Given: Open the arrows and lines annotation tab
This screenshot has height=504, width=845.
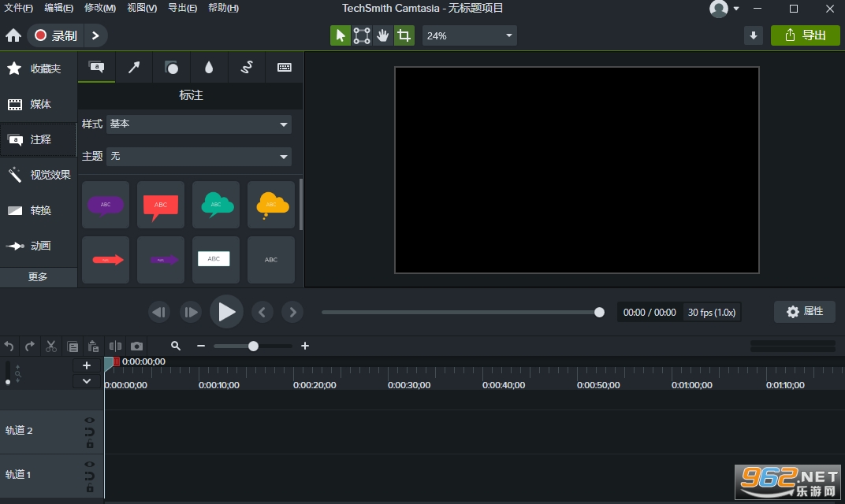Looking at the screenshot, I should [x=134, y=67].
